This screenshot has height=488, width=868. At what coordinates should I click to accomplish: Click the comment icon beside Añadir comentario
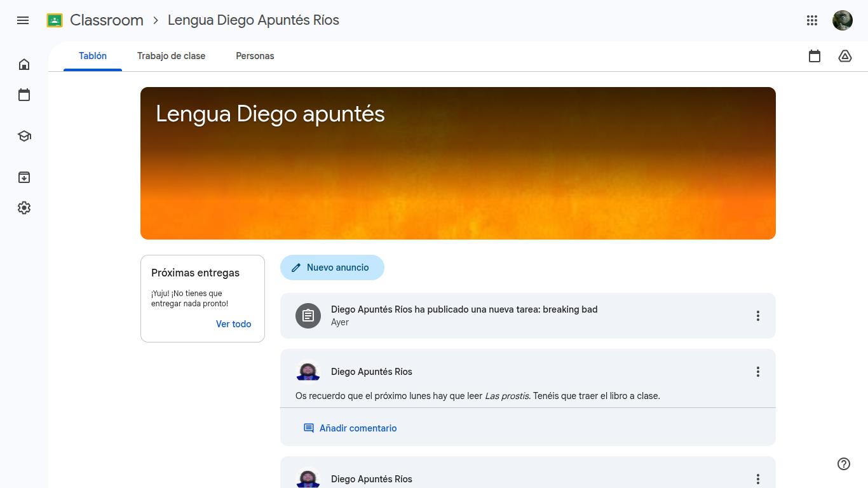309,428
